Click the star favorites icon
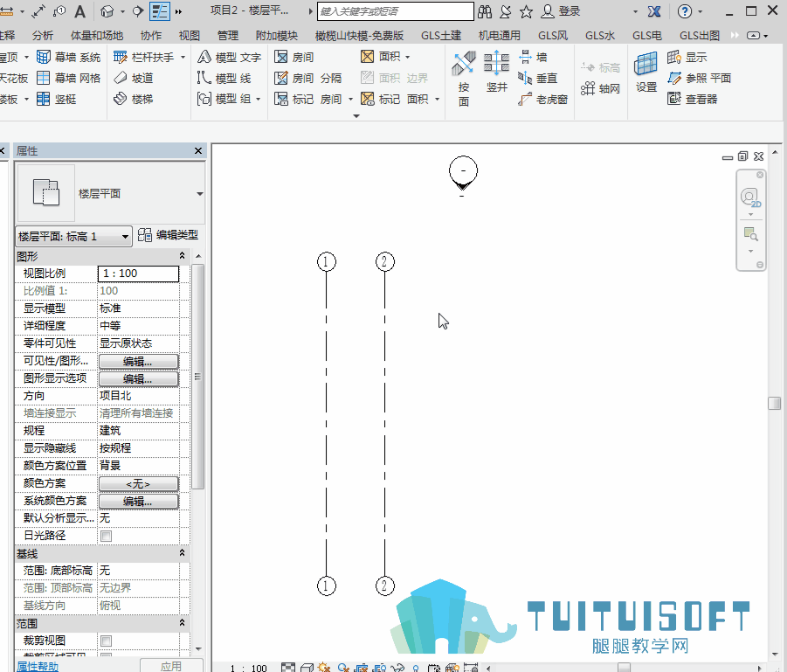 click(526, 11)
